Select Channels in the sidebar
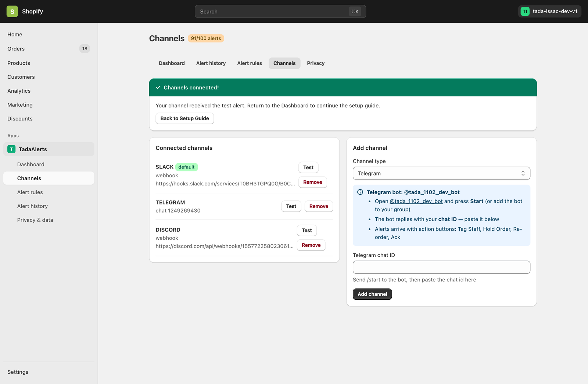588x384 pixels. click(x=49, y=178)
